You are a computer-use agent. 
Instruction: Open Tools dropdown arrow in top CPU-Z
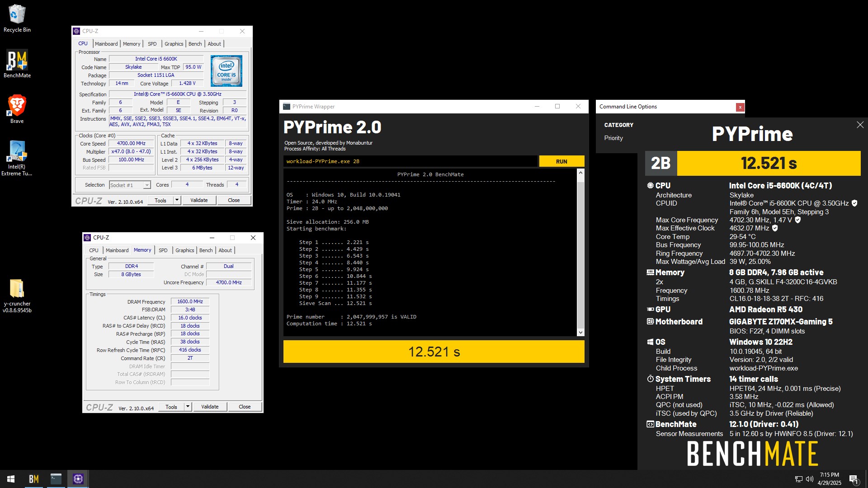177,200
